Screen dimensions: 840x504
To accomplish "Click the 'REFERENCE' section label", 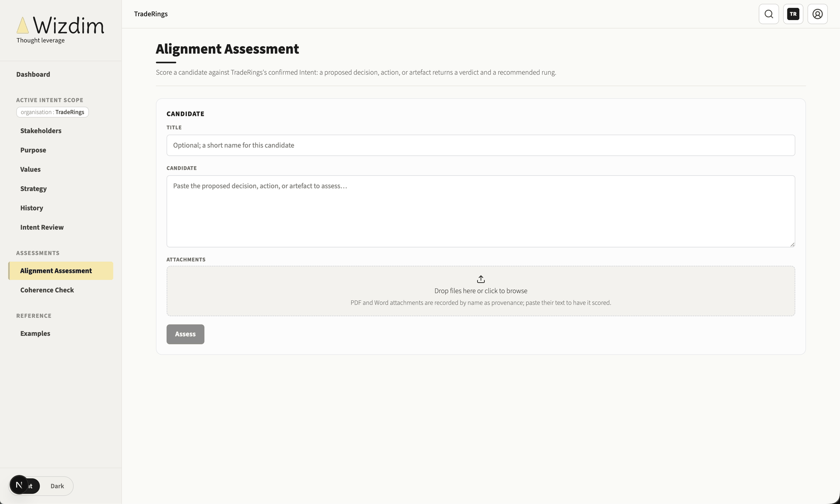I will (x=34, y=316).
